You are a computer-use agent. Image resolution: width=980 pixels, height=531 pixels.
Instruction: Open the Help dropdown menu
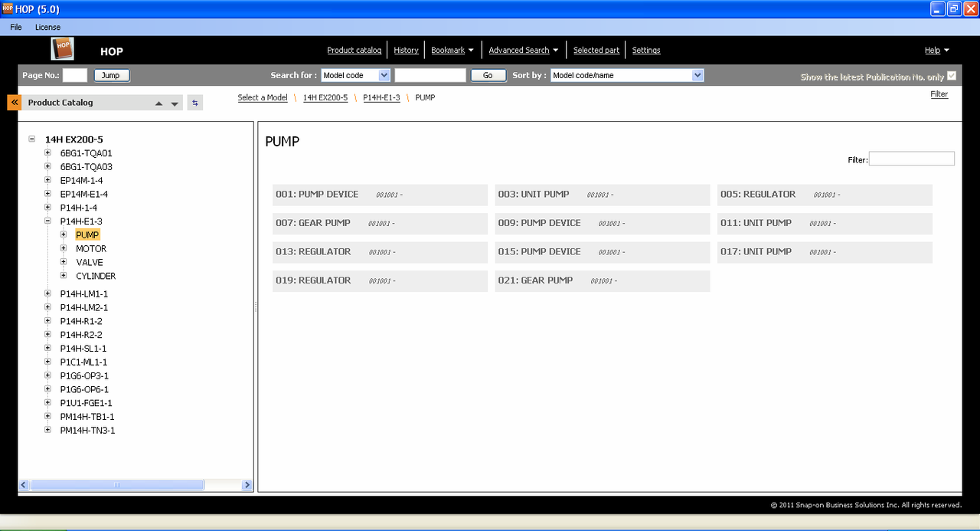[x=936, y=51]
